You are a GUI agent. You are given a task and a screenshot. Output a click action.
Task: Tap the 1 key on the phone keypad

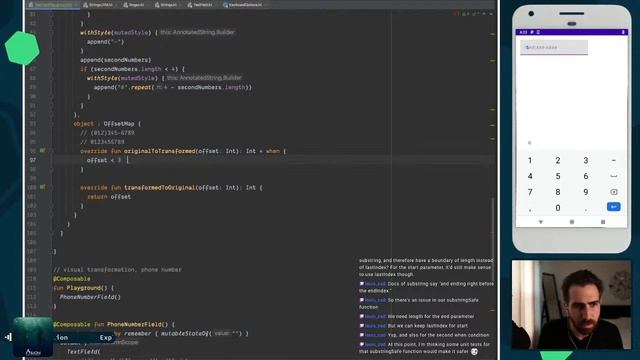click(x=530, y=160)
